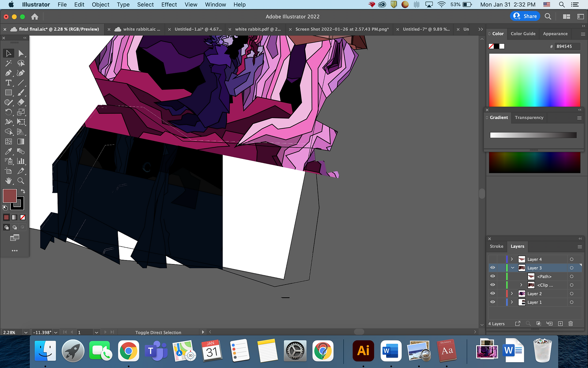The width and height of the screenshot is (588, 368).
Task: Expand Layer 4 contents
Action: click(x=512, y=259)
